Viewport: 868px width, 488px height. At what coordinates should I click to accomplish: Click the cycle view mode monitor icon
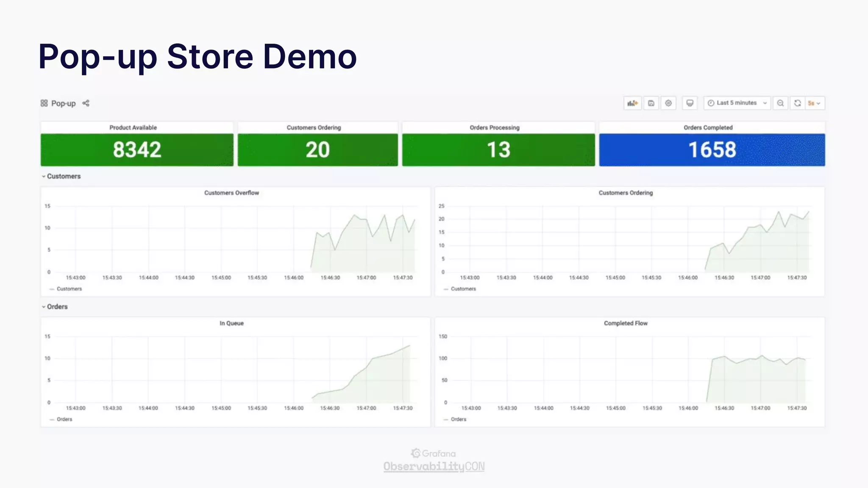690,103
